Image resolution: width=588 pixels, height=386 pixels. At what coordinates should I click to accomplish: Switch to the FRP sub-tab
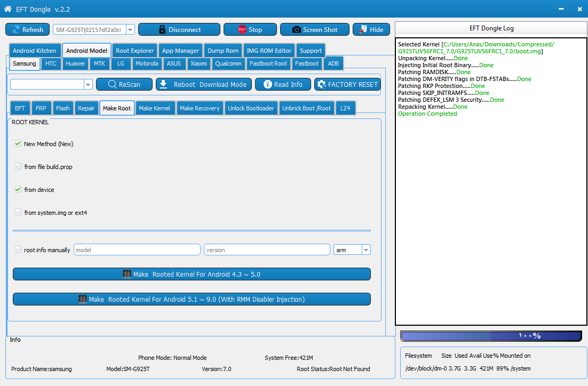[x=41, y=108]
